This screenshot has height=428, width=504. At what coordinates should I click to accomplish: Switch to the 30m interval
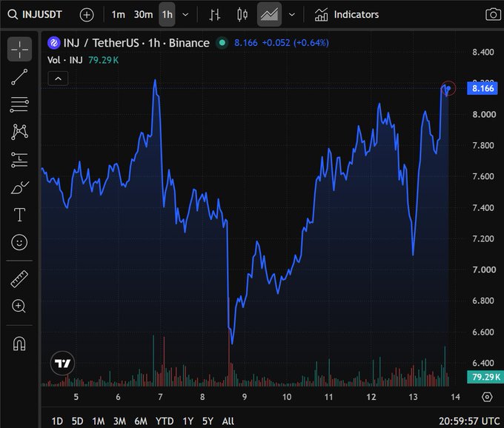(x=143, y=15)
